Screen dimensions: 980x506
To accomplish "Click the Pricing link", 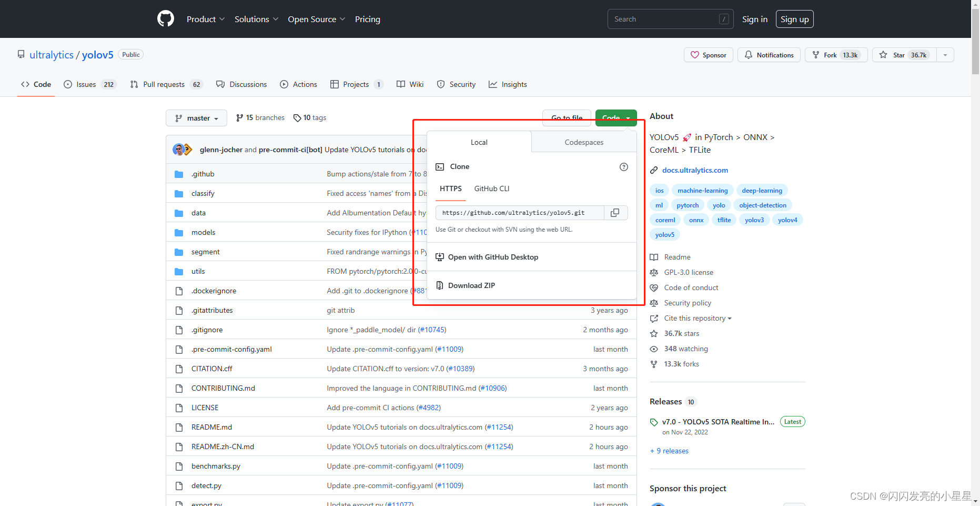I will pos(368,19).
